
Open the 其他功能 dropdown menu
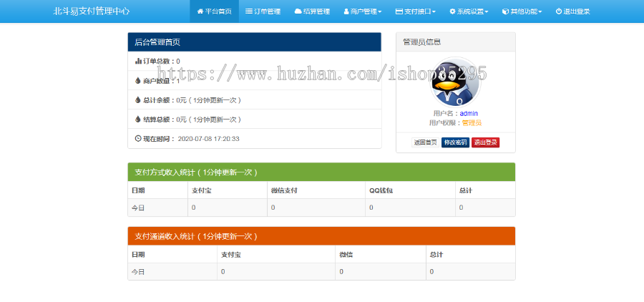(x=522, y=11)
